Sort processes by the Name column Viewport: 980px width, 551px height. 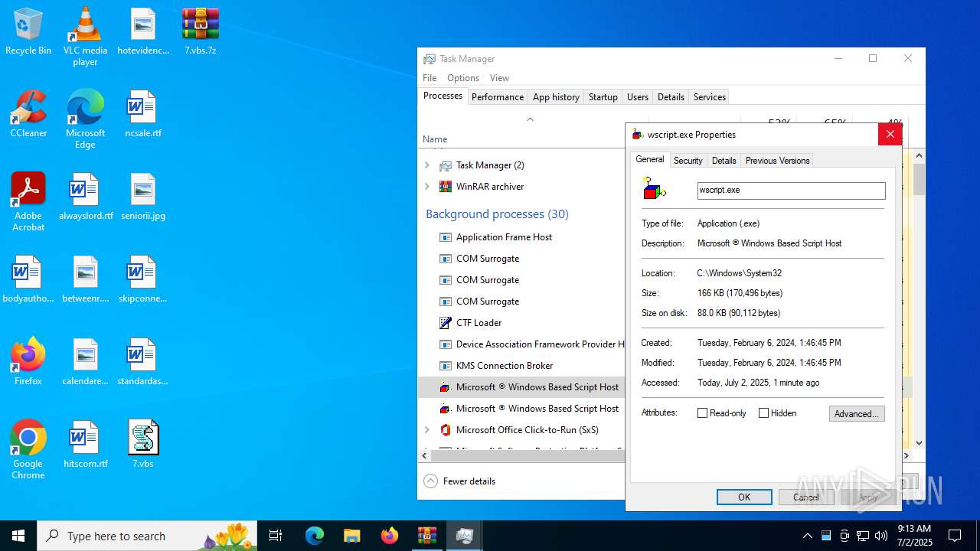pyautogui.click(x=435, y=139)
